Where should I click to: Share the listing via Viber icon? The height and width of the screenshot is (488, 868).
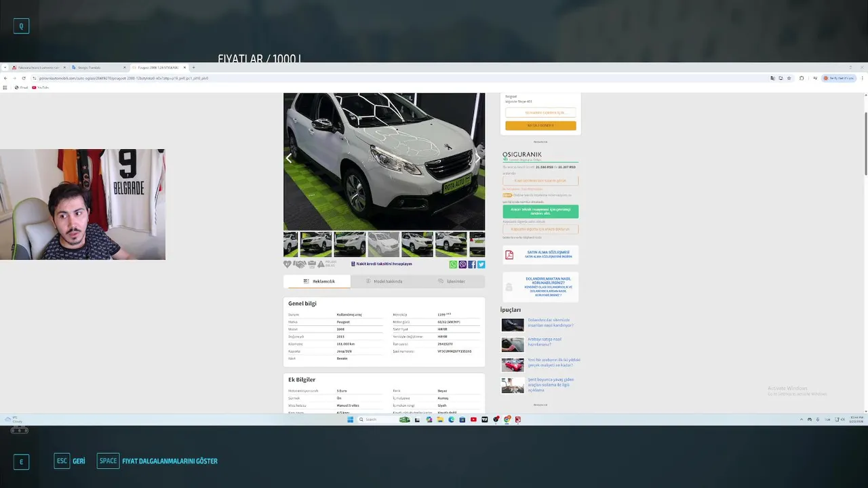click(462, 264)
